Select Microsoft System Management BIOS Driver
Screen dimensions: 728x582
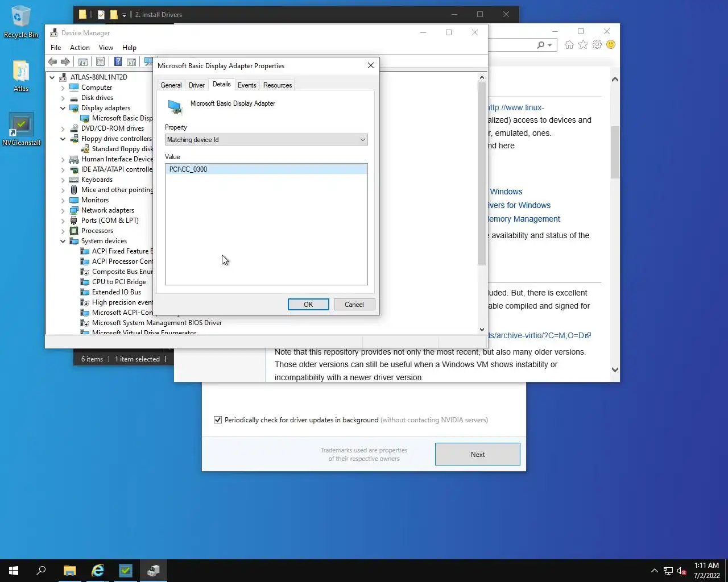157,323
